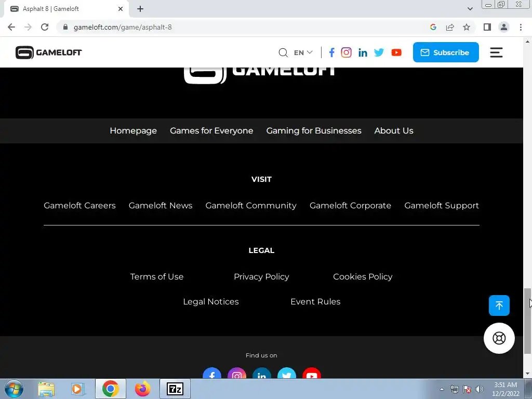Open the header YouTube icon
This screenshot has height=399, width=532.
pos(396,52)
